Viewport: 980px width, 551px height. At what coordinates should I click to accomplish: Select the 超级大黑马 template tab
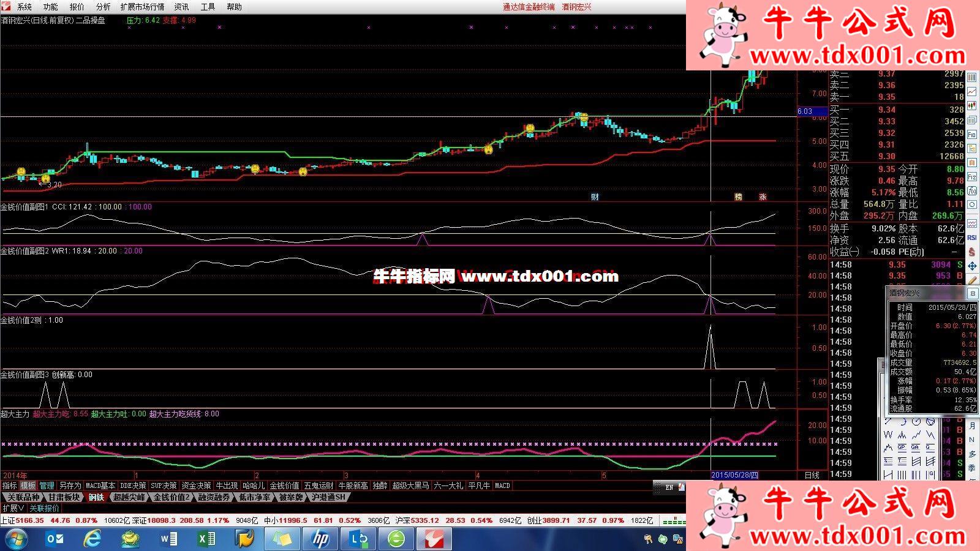click(410, 485)
